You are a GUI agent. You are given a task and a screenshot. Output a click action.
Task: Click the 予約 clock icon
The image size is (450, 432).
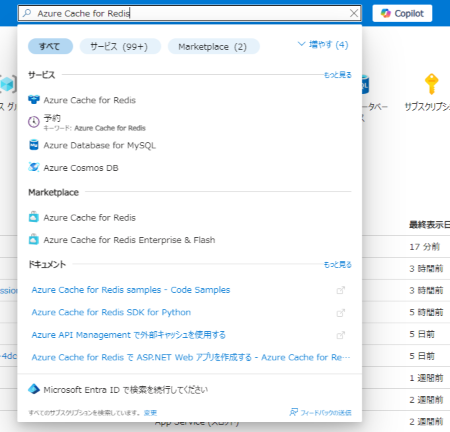(34, 122)
